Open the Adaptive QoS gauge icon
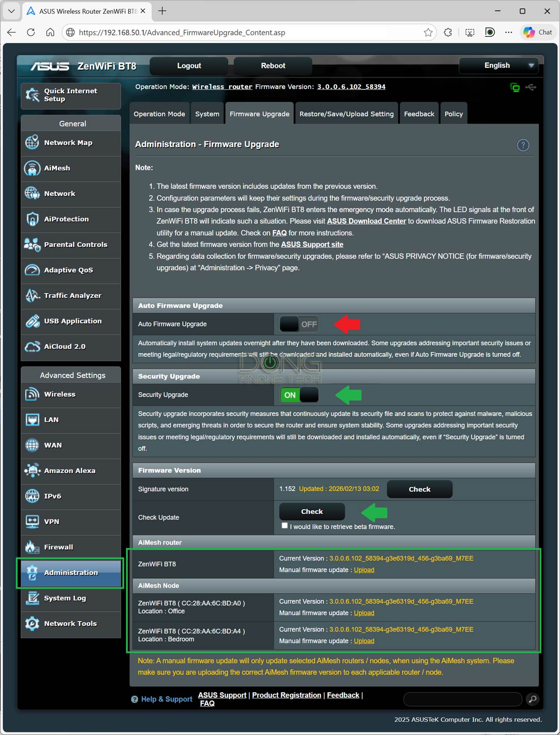The height and width of the screenshot is (735, 560). pos(32,270)
